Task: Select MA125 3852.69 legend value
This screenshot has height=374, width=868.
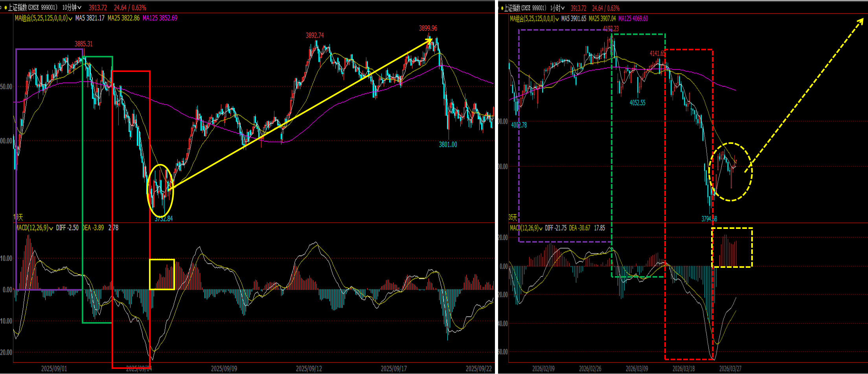Action: coord(160,18)
